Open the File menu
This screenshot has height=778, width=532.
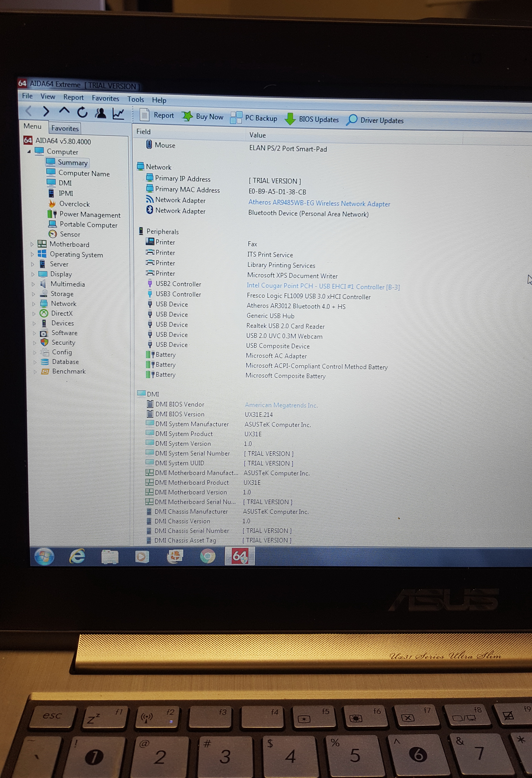27,96
